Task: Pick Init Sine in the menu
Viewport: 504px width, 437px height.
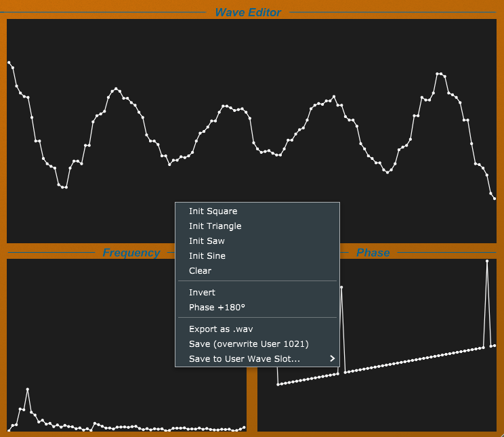Action: pyautogui.click(x=207, y=256)
